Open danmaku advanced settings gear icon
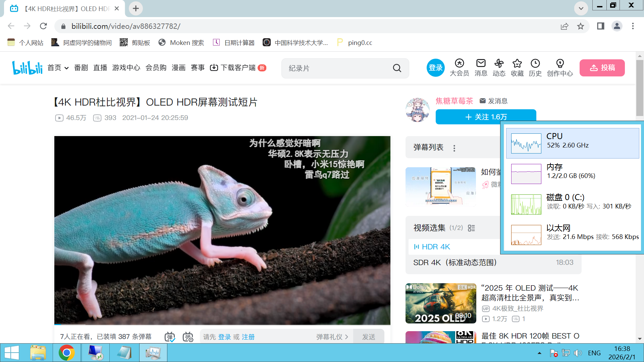Screen dimensions: 644x362 [x=188, y=337]
